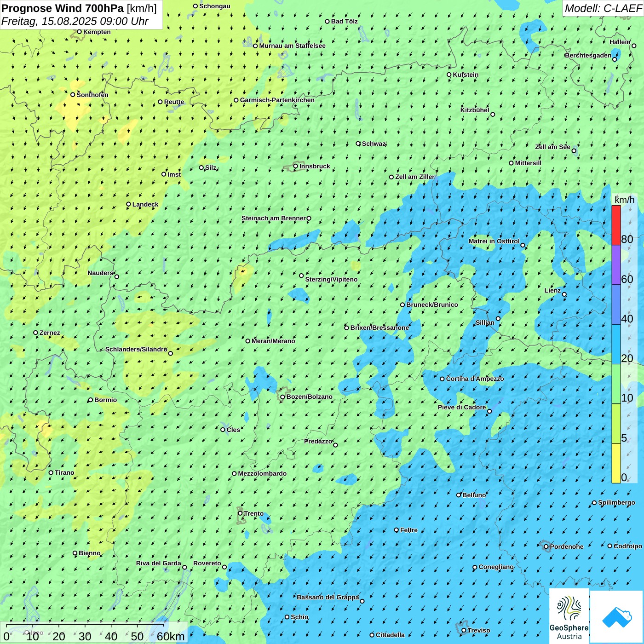Screen dimensions: 644x644
Task: Select the dark blue 40–60 legend color
Action: [x=616, y=305]
